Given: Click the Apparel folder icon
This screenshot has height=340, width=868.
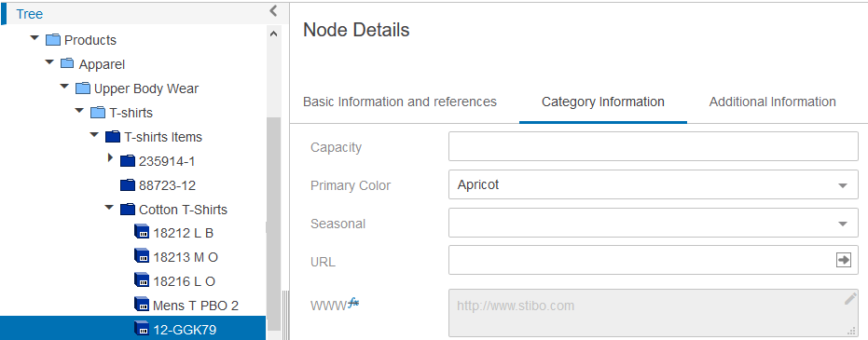Looking at the screenshot, I should (67, 63).
